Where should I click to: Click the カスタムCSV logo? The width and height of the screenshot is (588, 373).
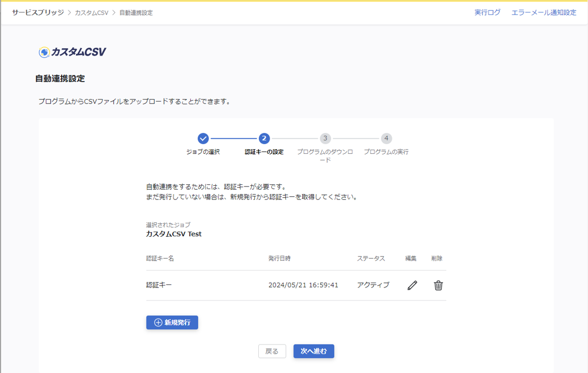pos(72,52)
